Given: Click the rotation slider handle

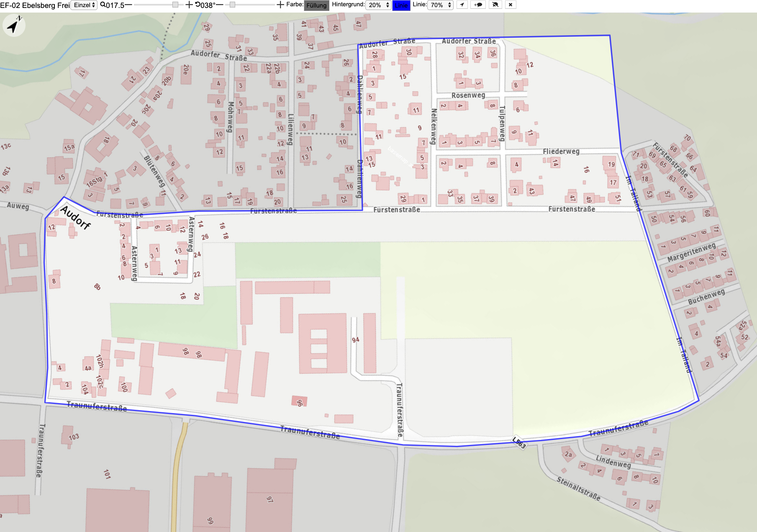Looking at the screenshot, I should pyautogui.click(x=232, y=5).
